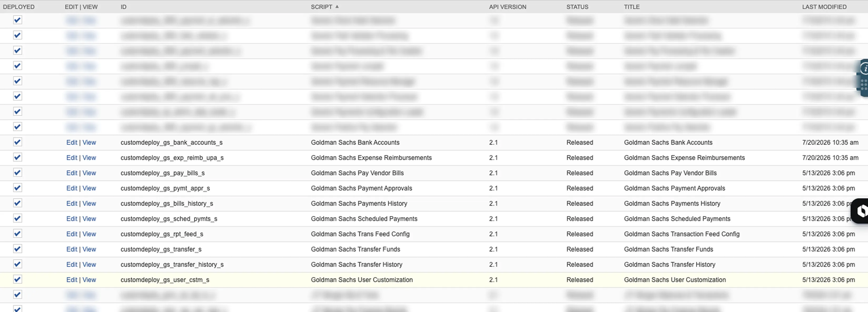Toggle deployed checkbox for Goldman Sachs Pay Vendor Bills
The width and height of the screenshot is (868, 312).
(18, 173)
